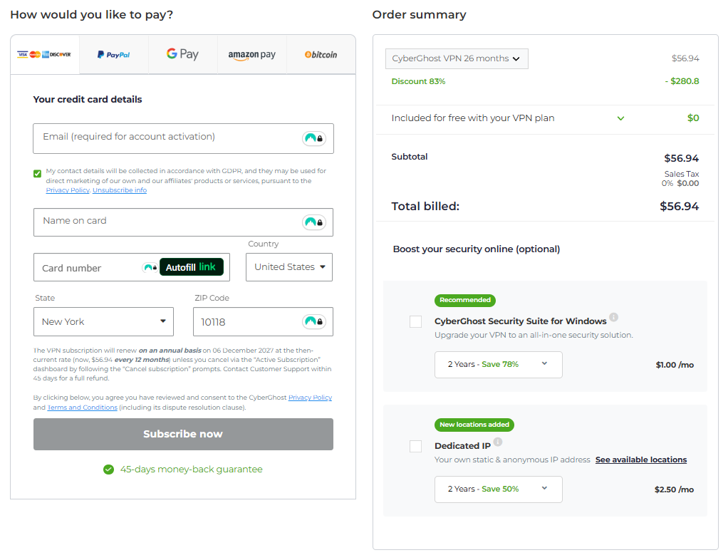Click password manager icon in Name field
This screenshot has width=728, height=560.
314,222
